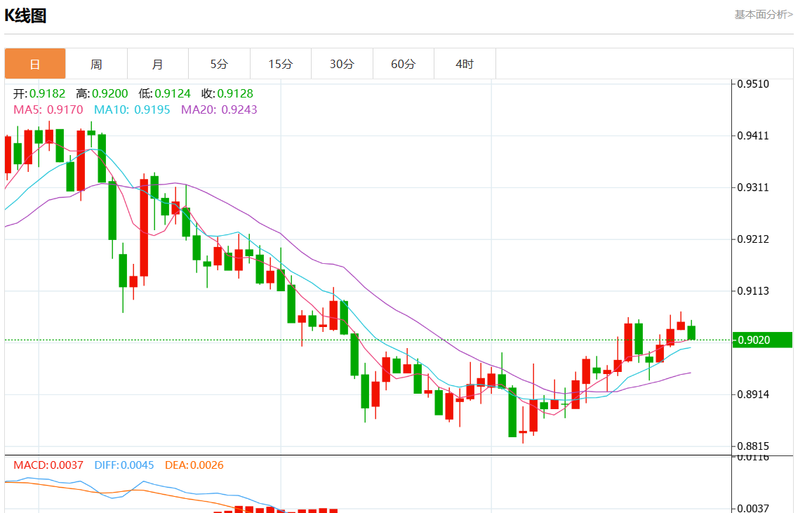
Task: Switch to the 周 weekly tab
Action: coord(96,64)
